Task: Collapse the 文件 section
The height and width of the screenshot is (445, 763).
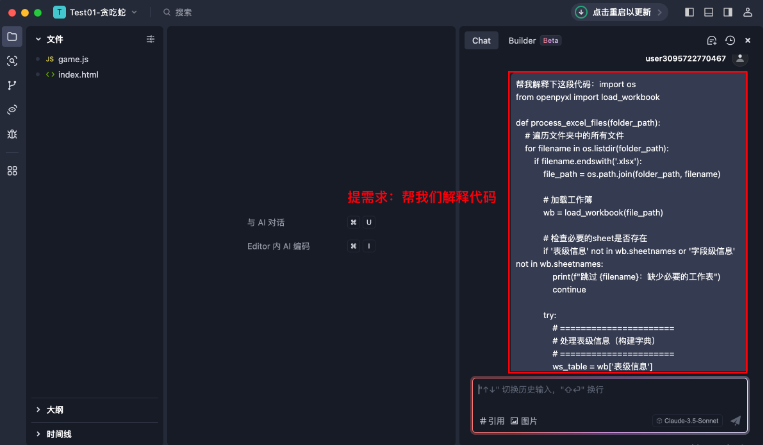Action: coord(38,39)
